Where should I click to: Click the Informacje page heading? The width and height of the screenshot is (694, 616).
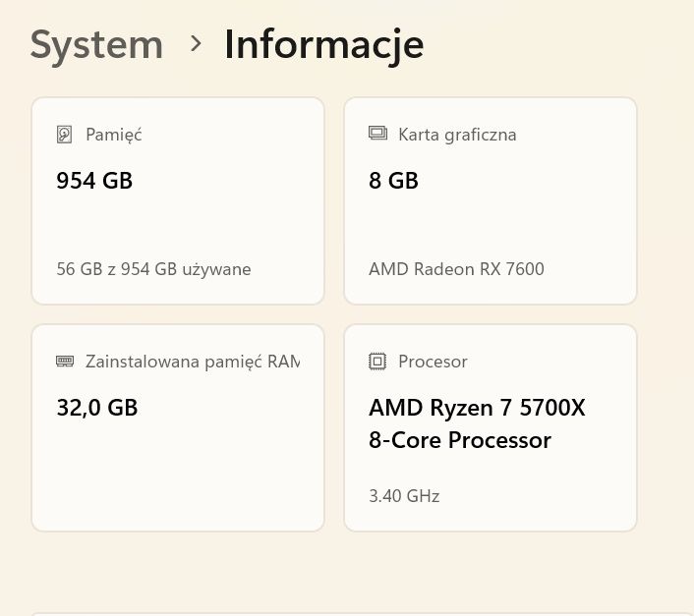324,46
